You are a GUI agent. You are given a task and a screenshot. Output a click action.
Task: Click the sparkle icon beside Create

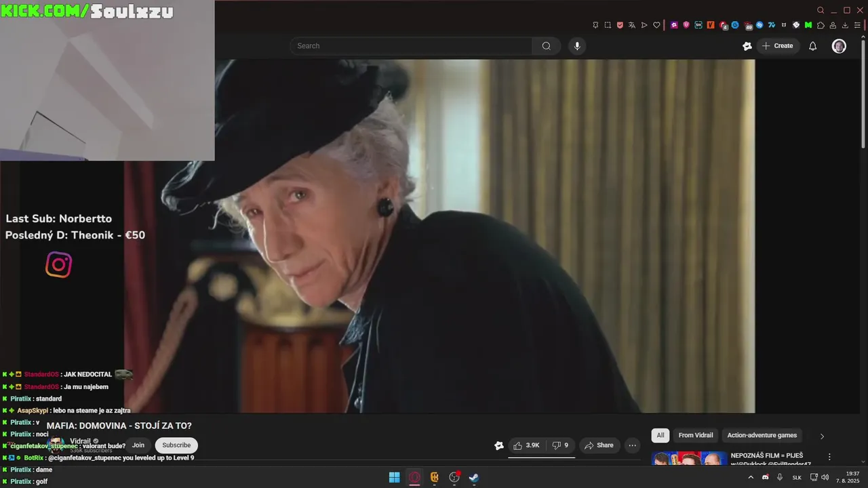747,46
